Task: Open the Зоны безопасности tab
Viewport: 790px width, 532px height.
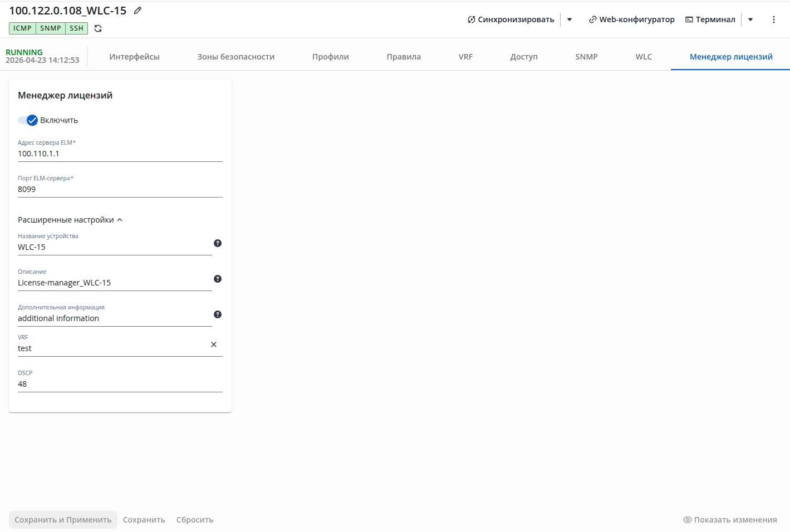Action: (x=236, y=57)
